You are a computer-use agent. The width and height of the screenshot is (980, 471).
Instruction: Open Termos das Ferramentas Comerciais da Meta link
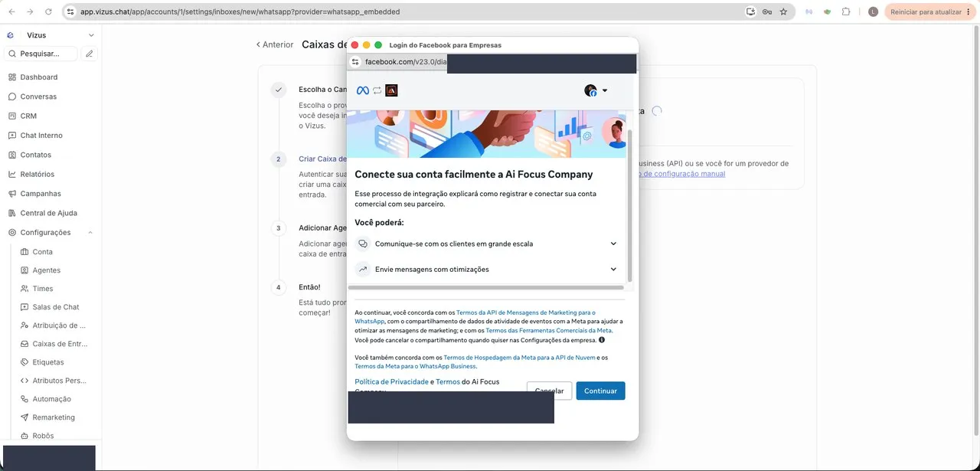pos(549,330)
